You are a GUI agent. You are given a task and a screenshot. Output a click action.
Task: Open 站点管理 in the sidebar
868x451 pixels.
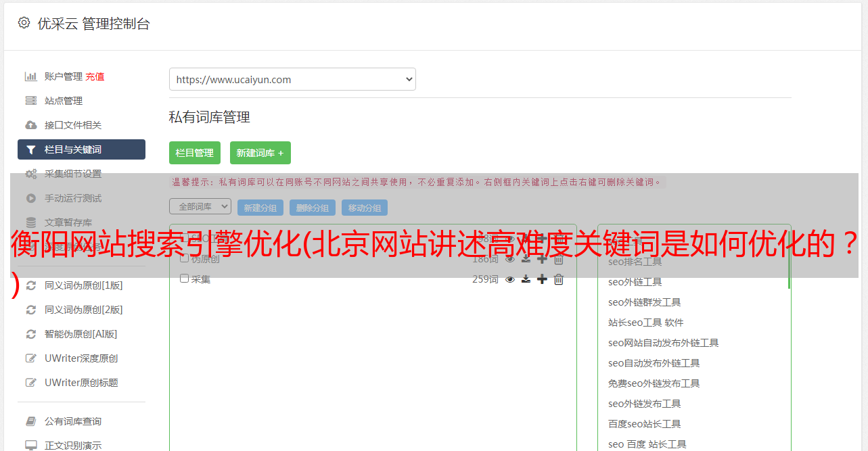(64, 101)
